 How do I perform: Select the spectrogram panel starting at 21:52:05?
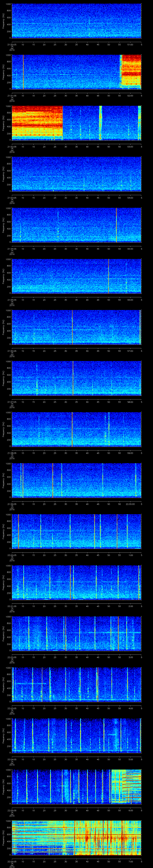pyautogui.click(x=77, y=123)
